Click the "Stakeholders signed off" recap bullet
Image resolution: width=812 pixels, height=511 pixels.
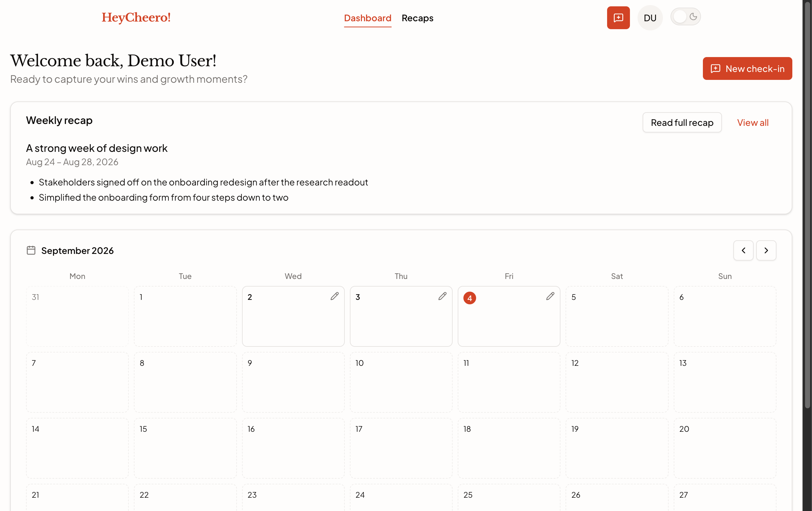pyautogui.click(x=203, y=182)
